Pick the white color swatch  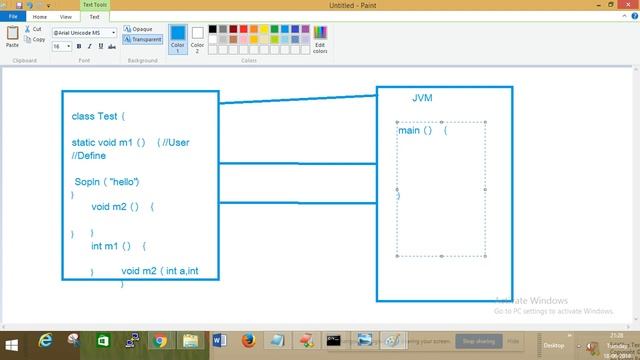tap(213, 40)
